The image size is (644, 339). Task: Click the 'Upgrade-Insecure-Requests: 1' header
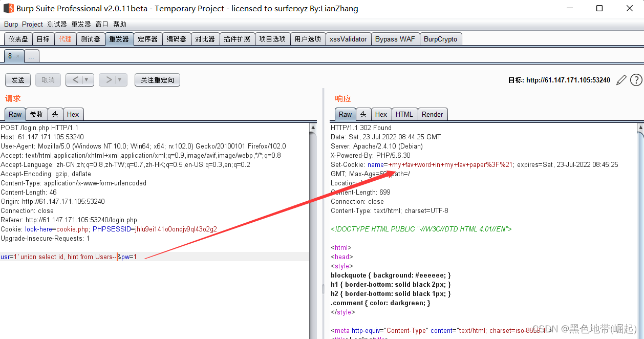pyautogui.click(x=45, y=238)
